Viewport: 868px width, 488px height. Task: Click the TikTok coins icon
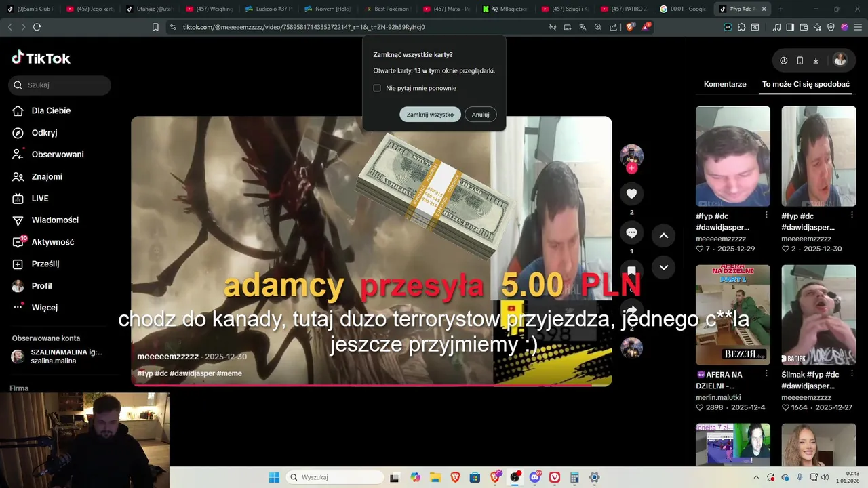(x=784, y=60)
